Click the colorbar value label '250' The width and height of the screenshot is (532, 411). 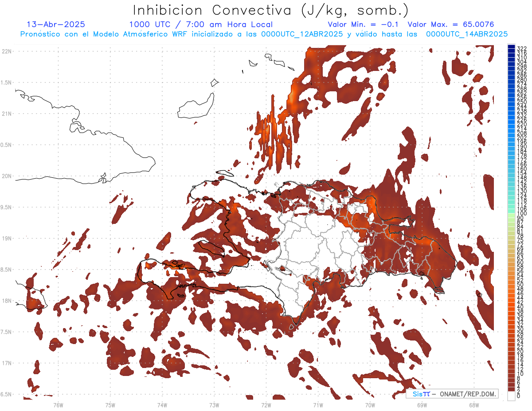(x=521, y=102)
